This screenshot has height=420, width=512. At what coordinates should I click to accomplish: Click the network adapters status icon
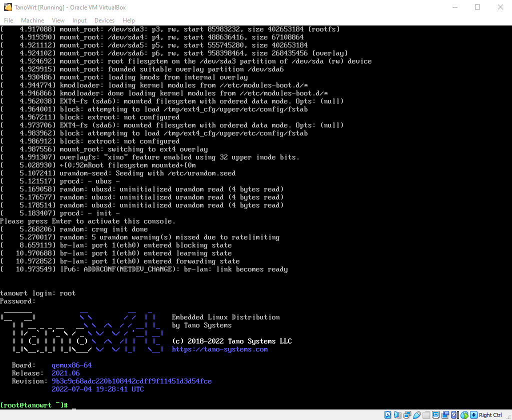click(406, 414)
